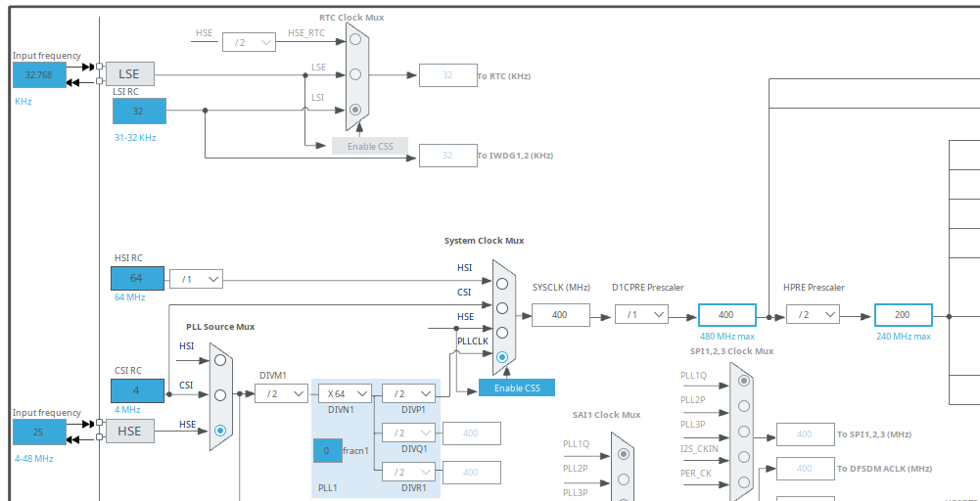
Task: Select PLLCLK in System Clock Mux
Action: [502, 357]
